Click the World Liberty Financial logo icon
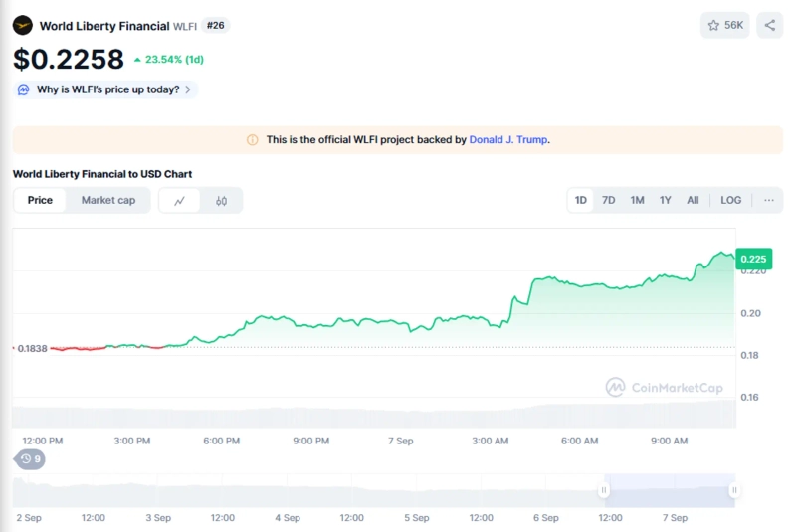 click(x=23, y=26)
